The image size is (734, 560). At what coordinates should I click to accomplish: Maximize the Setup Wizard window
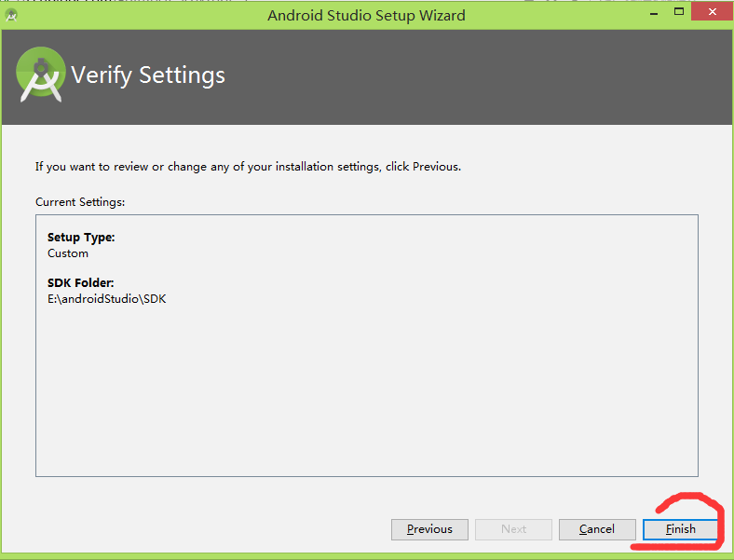pos(679,12)
